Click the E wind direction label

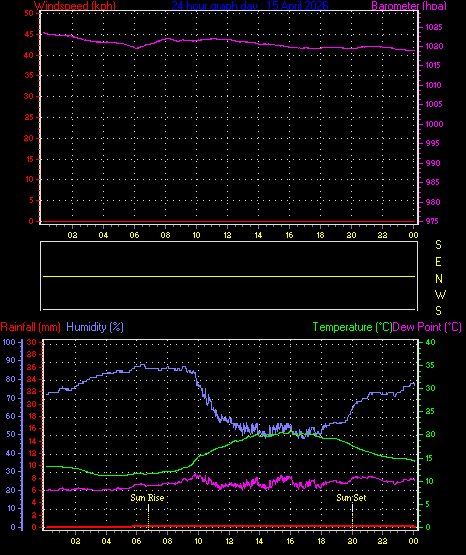click(x=438, y=262)
